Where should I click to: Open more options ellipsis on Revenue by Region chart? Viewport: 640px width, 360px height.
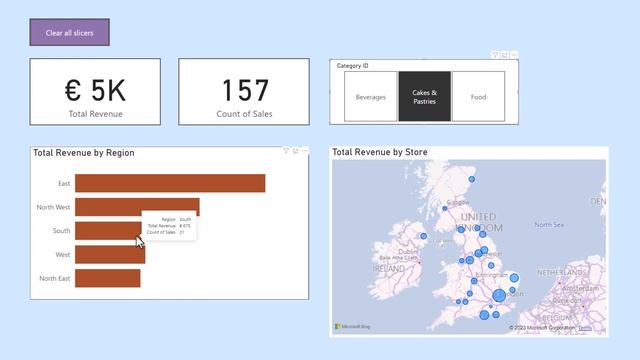pyautogui.click(x=305, y=151)
